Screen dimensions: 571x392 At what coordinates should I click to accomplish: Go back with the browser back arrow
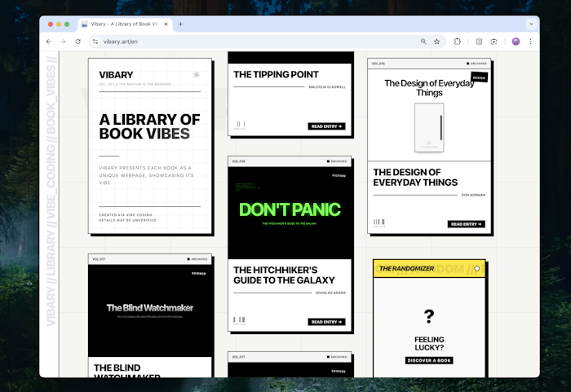point(49,42)
